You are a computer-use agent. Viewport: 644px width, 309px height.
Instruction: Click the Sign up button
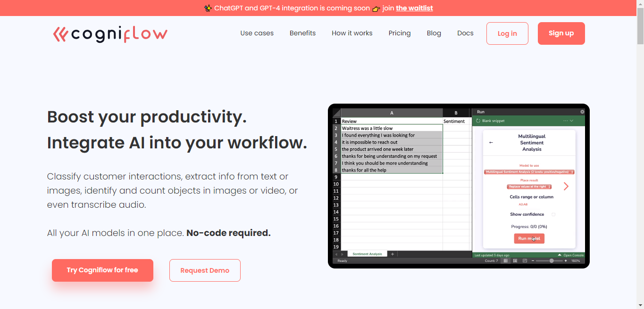click(x=561, y=33)
